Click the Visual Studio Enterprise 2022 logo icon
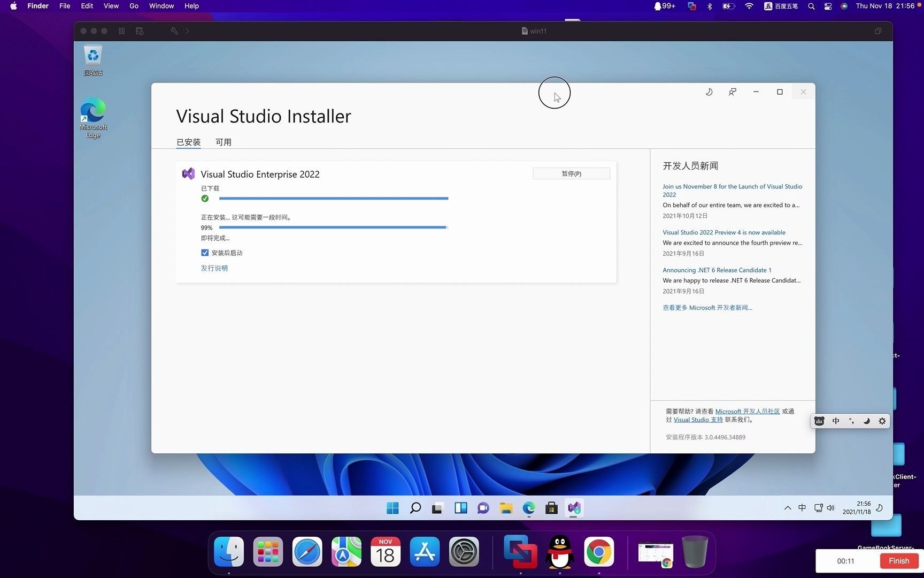Screen dimensions: 924x578 pos(188,173)
